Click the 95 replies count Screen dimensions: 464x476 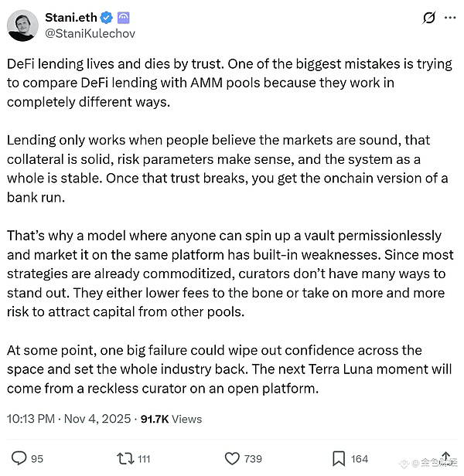37,459
